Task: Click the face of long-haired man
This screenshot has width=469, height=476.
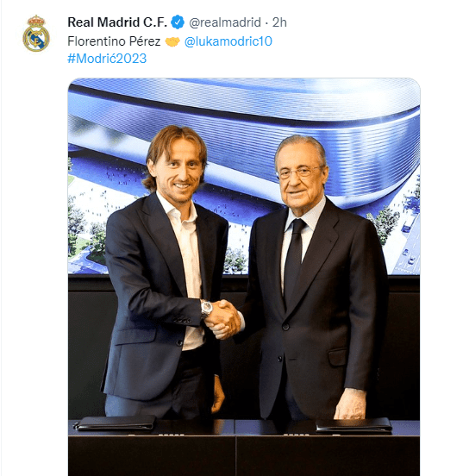Action: [178, 173]
